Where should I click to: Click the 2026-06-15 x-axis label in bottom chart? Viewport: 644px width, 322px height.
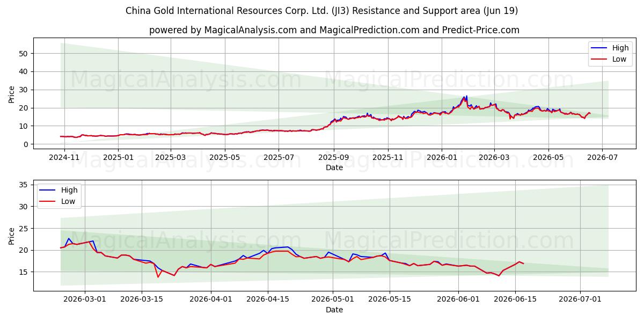[515, 300]
